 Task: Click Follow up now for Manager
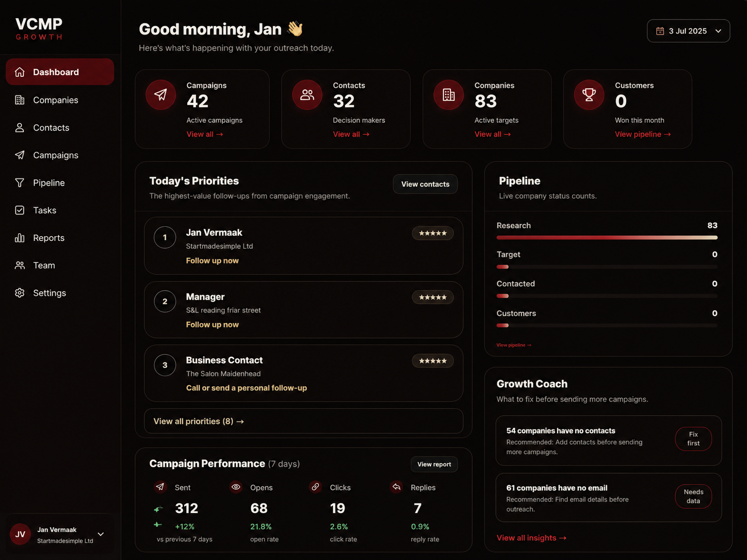point(212,324)
